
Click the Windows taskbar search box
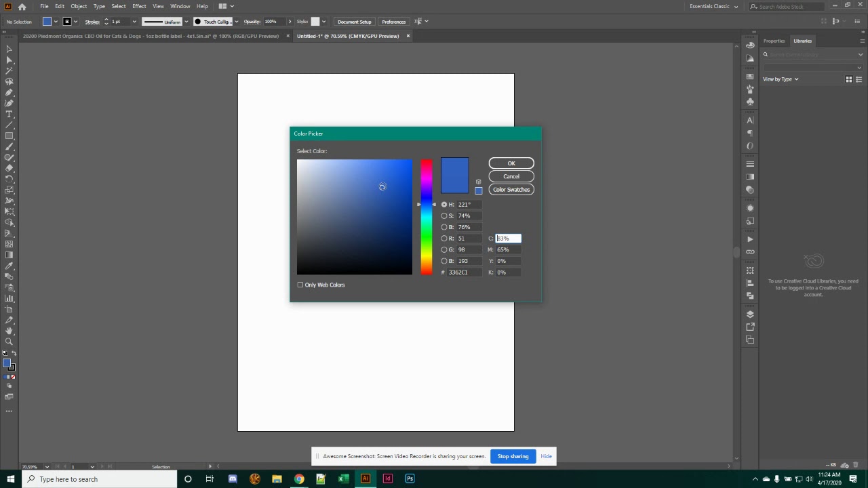point(99,479)
